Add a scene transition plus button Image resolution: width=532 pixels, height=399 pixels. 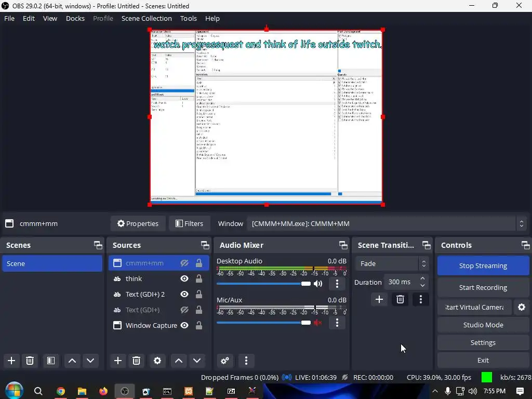(x=379, y=299)
